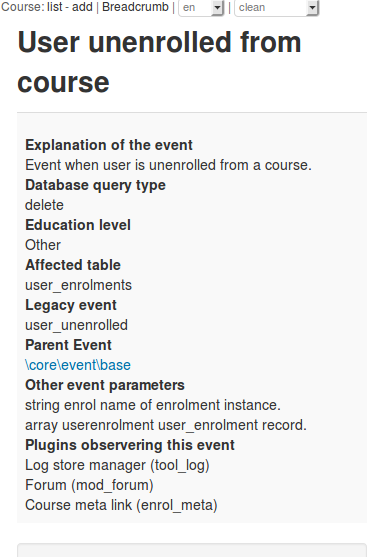Click the Forum (mod_forum) observer entry
The height and width of the screenshot is (557, 386).
click(89, 485)
